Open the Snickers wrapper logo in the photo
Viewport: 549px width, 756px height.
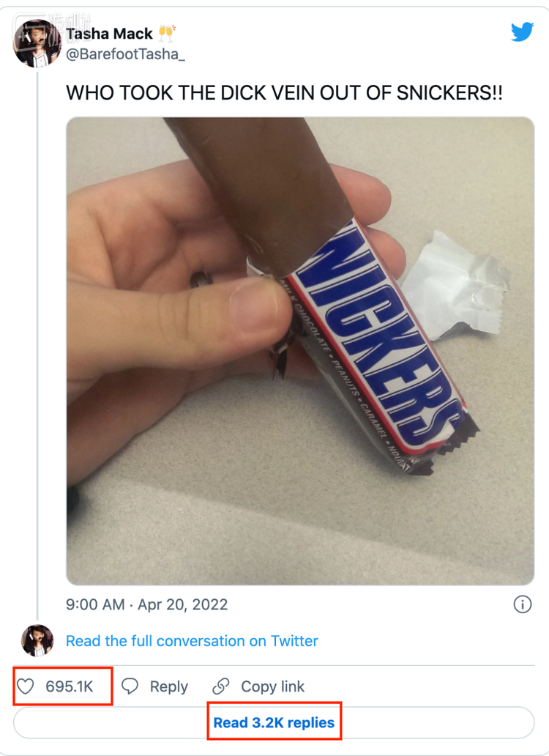coord(381,337)
